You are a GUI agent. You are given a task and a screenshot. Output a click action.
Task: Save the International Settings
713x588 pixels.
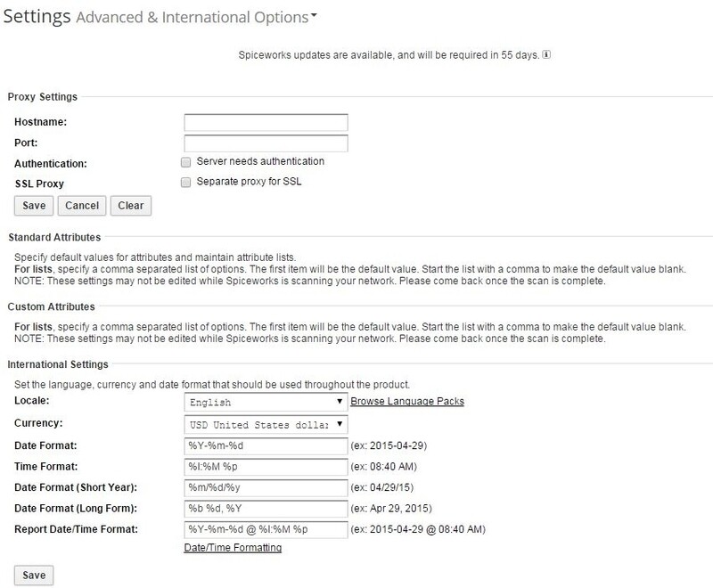(33, 574)
